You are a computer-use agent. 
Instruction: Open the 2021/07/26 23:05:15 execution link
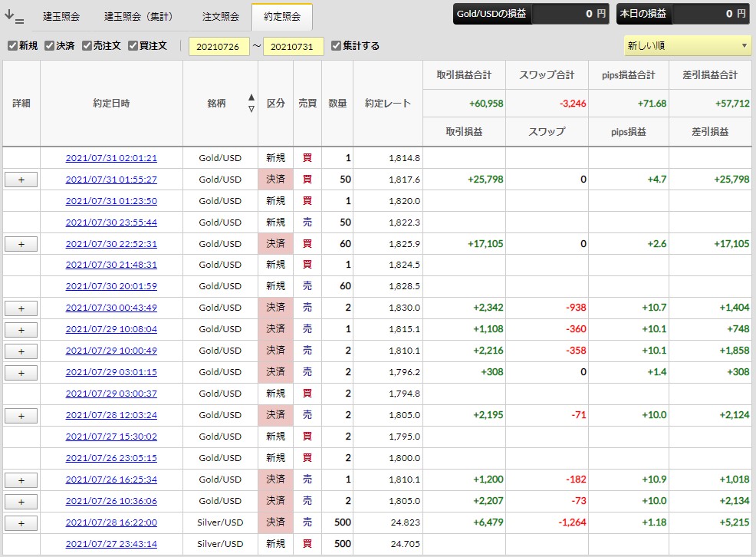click(111, 458)
